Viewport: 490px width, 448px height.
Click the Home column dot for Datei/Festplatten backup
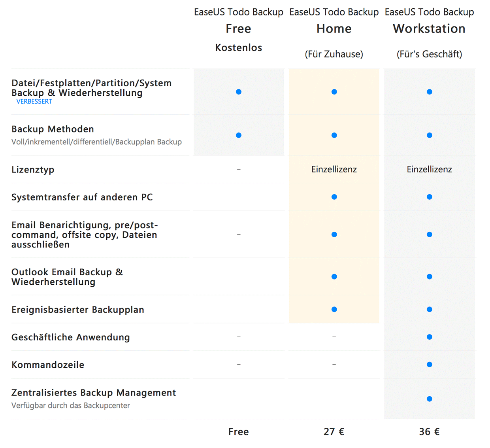(334, 92)
